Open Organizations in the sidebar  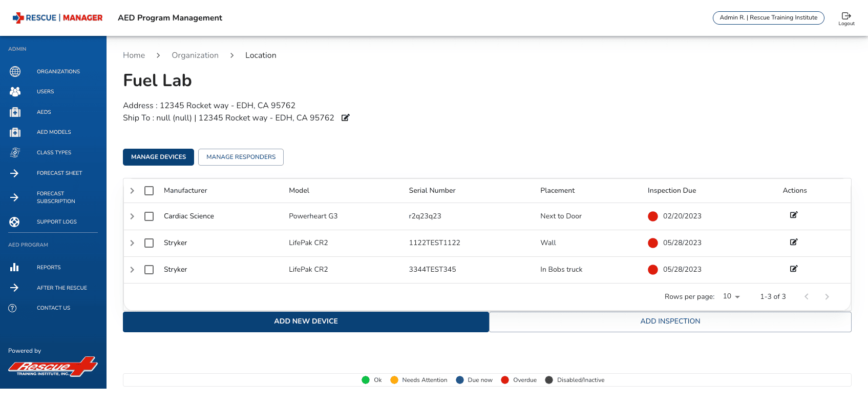point(58,71)
